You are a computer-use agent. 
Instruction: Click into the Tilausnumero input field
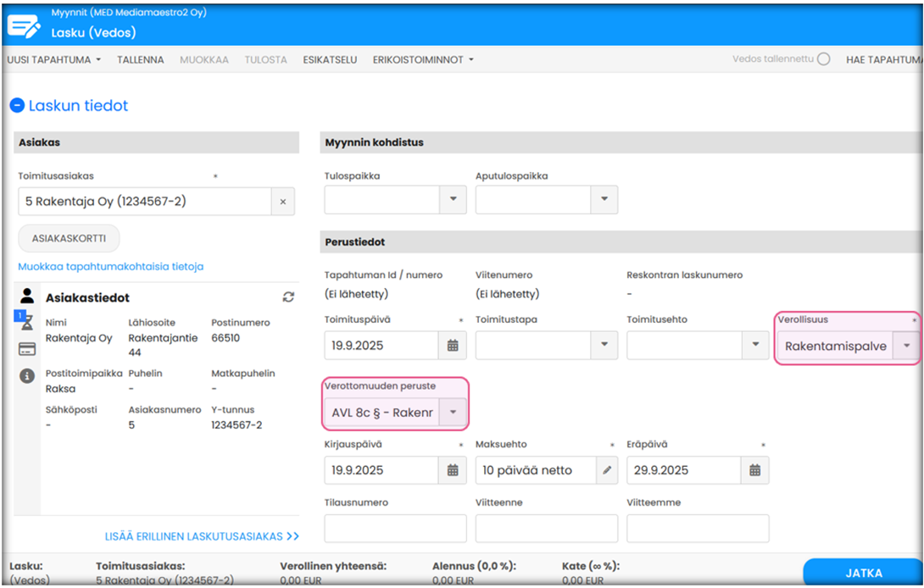click(395, 528)
